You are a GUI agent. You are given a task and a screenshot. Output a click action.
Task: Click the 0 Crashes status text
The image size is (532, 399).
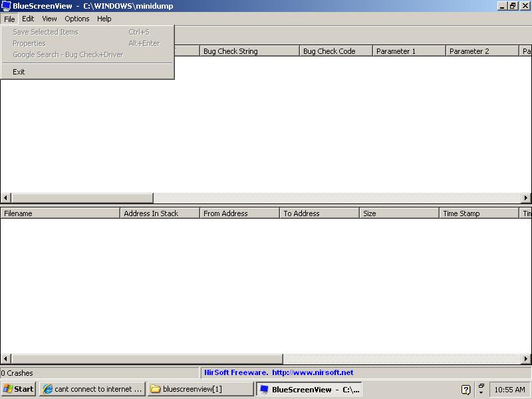click(17, 373)
